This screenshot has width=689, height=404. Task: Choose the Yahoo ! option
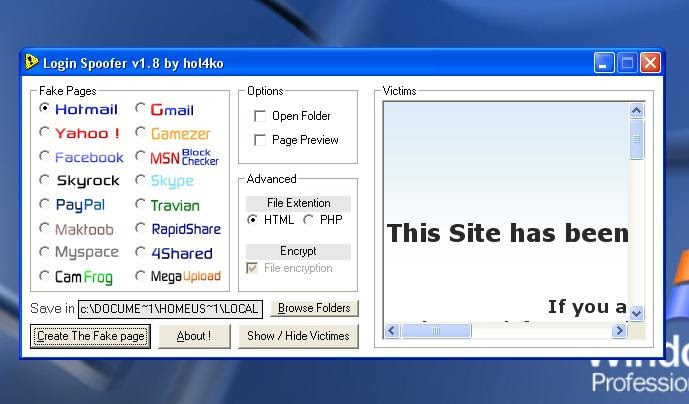(44, 132)
